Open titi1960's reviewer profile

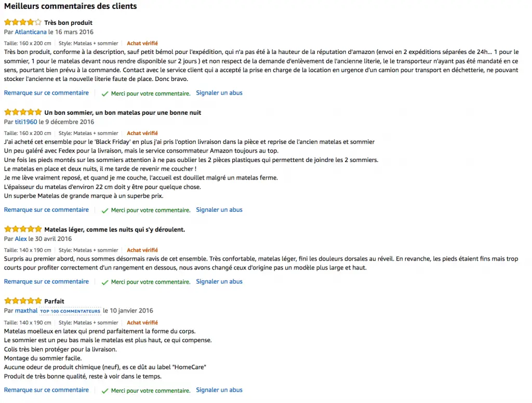tap(26, 122)
